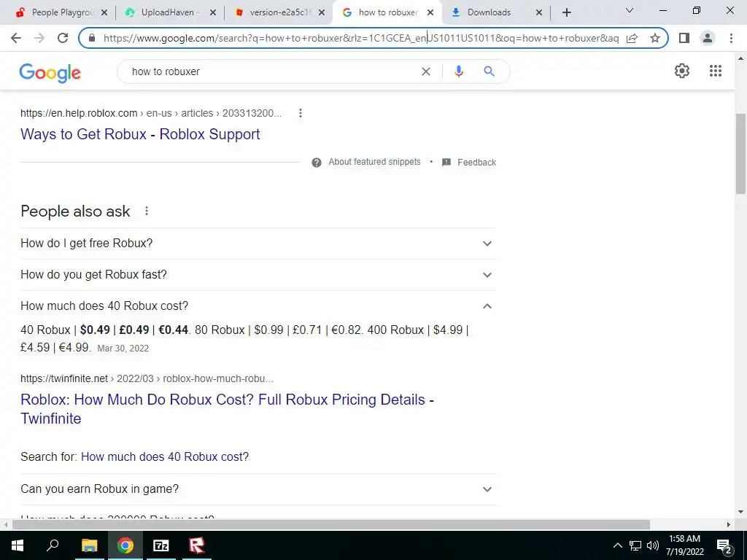Click the About featured snippets help icon
747x560 pixels.
[317, 163]
